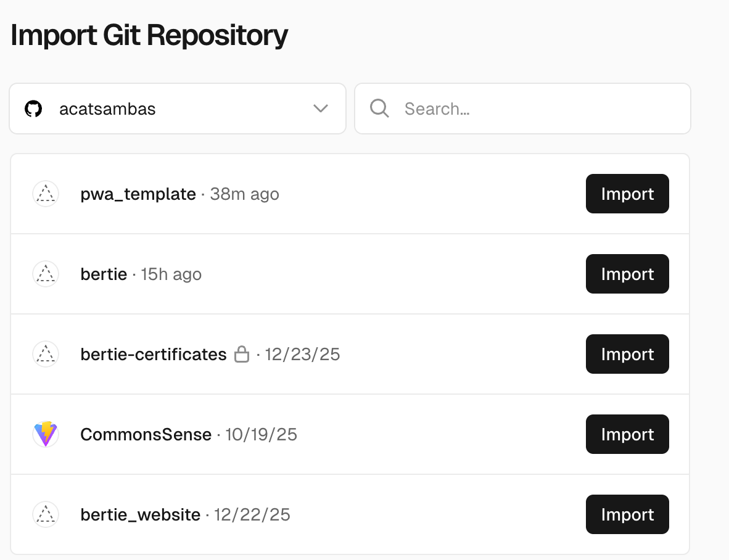Click the bertie_website triangle icon
The width and height of the screenshot is (729, 560).
pyautogui.click(x=46, y=514)
